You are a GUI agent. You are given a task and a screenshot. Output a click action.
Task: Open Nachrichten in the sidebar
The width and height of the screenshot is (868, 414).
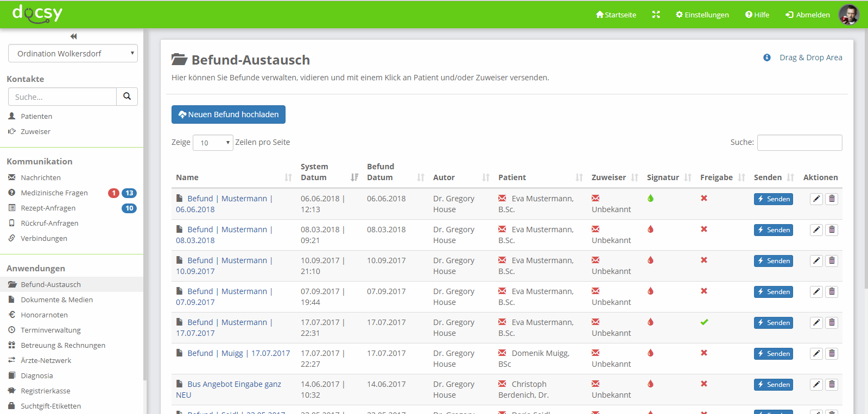coord(41,177)
